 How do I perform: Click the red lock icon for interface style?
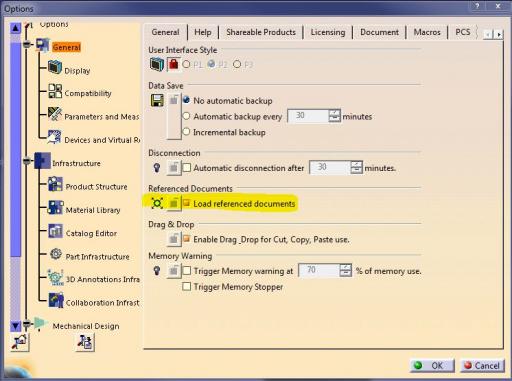pos(173,64)
